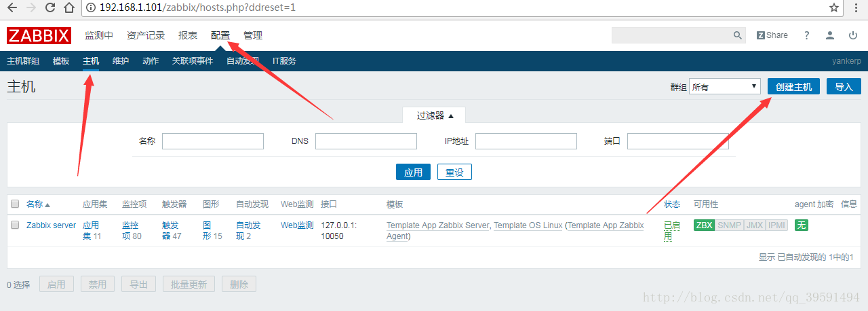
Task: Reload the page with the refresh icon
Action: [x=50, y=8]
